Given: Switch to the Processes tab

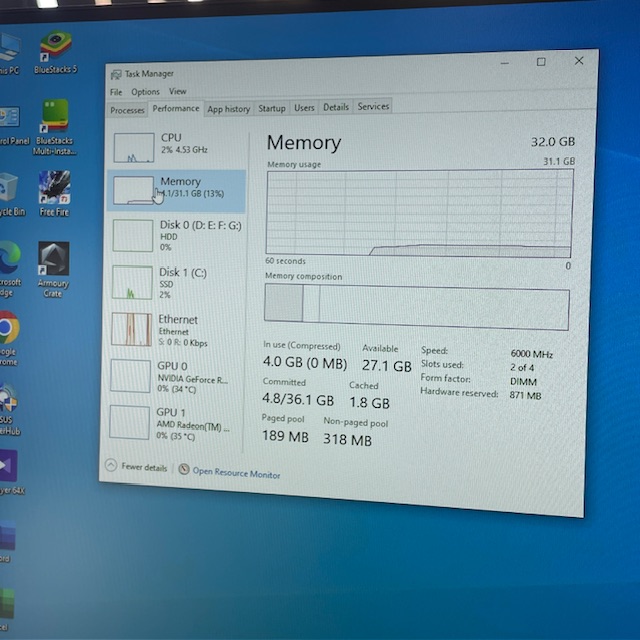Looking at the screenshot, I should (x=127, y=110).
